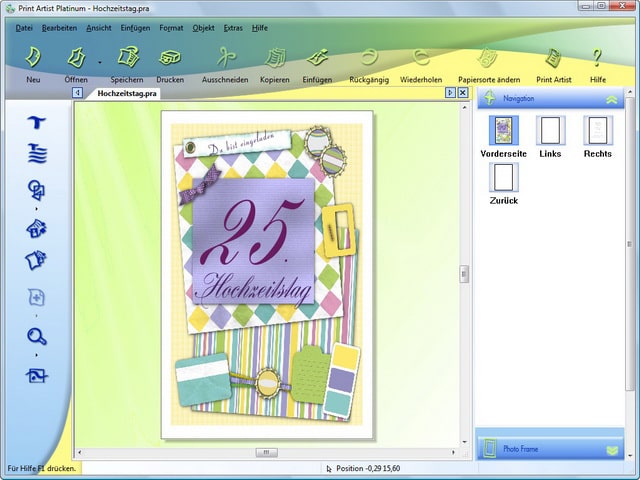Collapse the Navigation panel

[611, 99]
